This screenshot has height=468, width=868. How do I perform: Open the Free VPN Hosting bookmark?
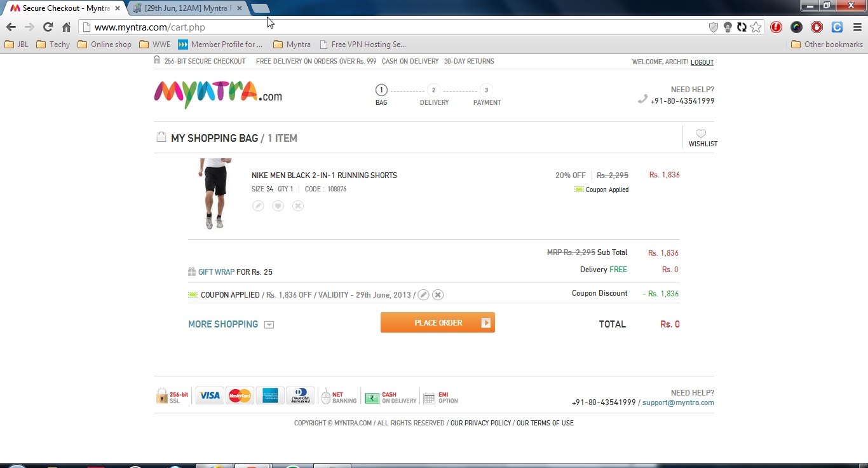pos(362,45)
